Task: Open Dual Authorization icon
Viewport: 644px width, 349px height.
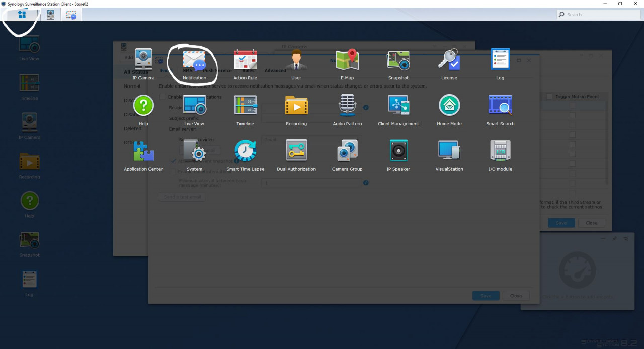Action: click(296, 156)
